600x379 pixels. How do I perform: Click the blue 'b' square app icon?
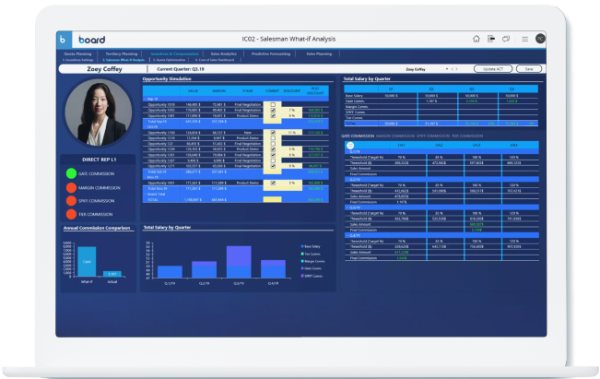tap(64, 39)
